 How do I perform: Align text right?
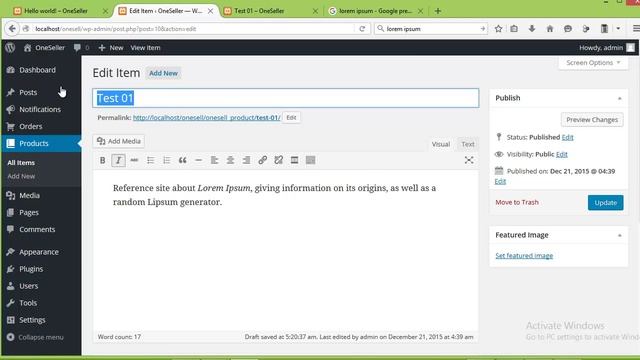246,160
